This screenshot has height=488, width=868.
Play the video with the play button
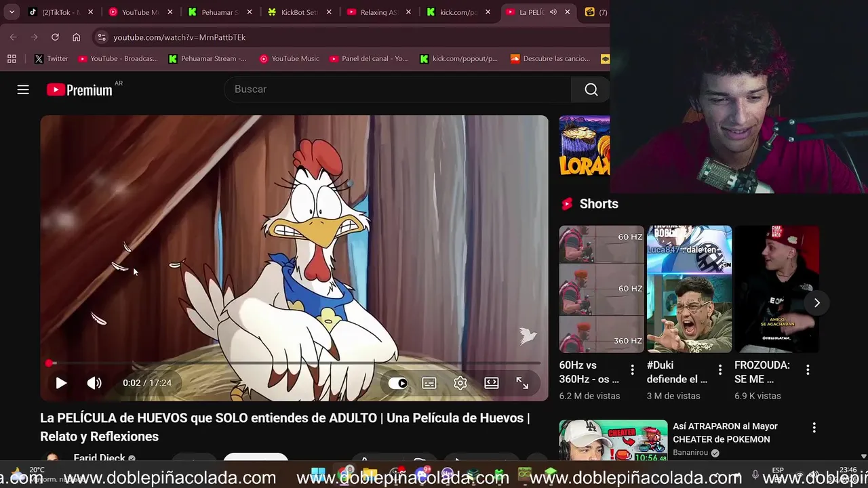61,383
